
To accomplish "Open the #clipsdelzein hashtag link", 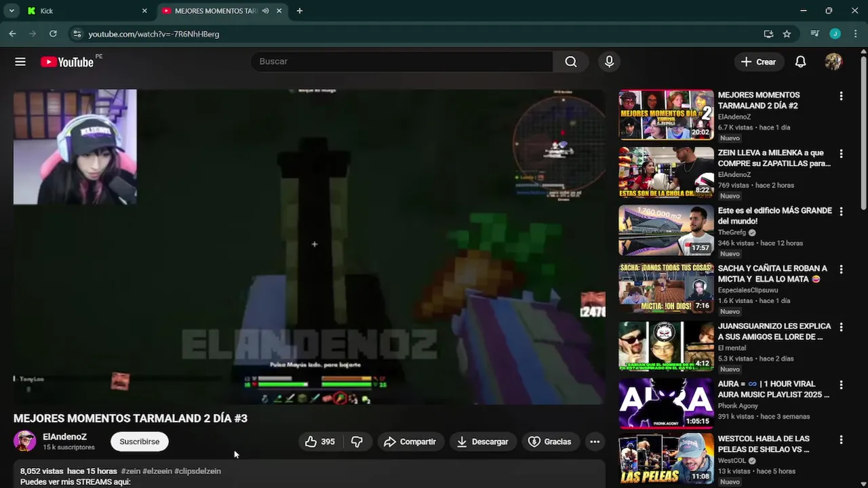I will coord(197,471).
